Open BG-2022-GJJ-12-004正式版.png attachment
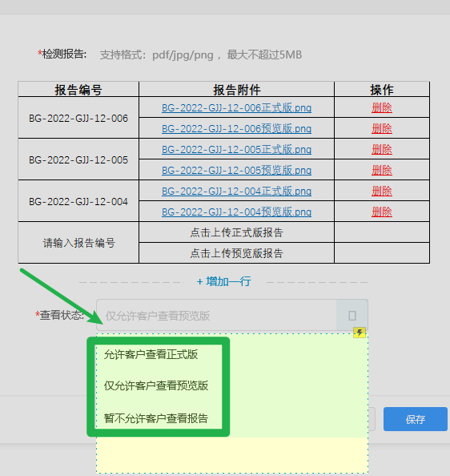Image resolution: width=450 pixels, height=476 pixels. click(x=236, y=191)
